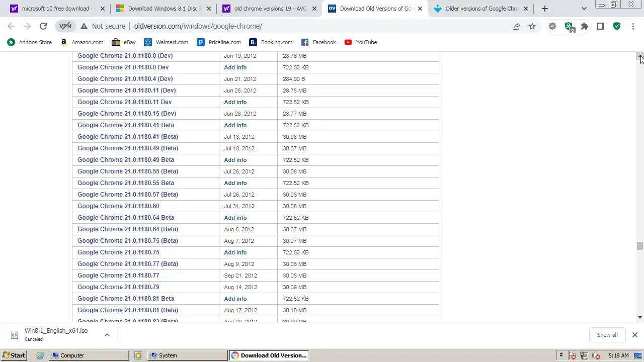Show hidden system tray icons
Screen dimensions: 644x362
pos(561,355)
